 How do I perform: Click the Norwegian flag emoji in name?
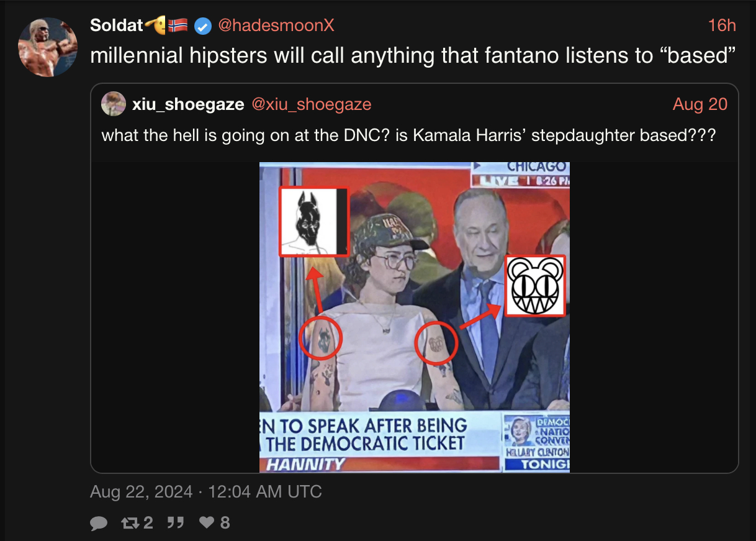pos(178,25)
